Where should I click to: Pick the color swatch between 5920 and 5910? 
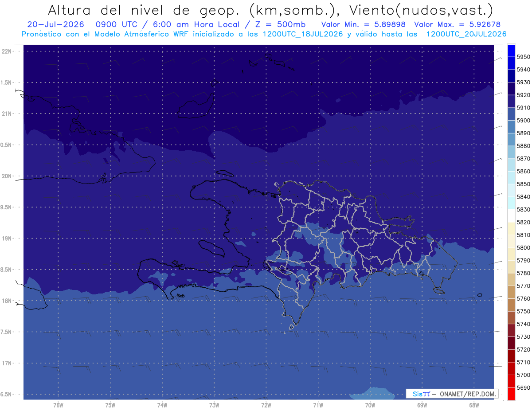[511, 102]
